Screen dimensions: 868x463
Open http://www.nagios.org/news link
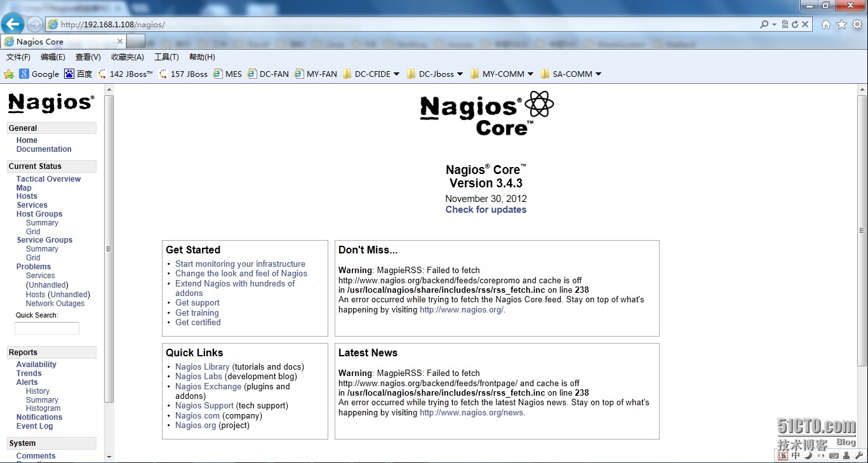tap(472, 413)
